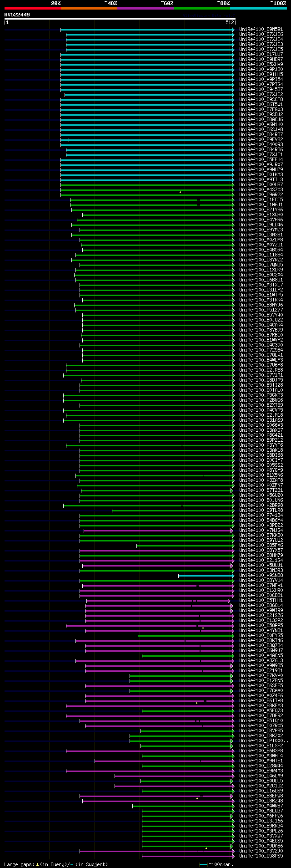Click the AV522449 query name
This screenshot has height=868, width=291.
point(17,15)
